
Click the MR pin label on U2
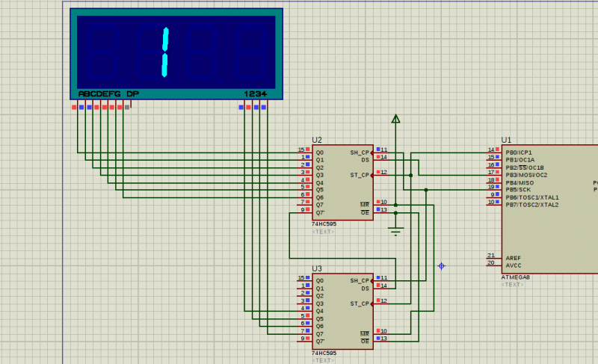(365, 205)
